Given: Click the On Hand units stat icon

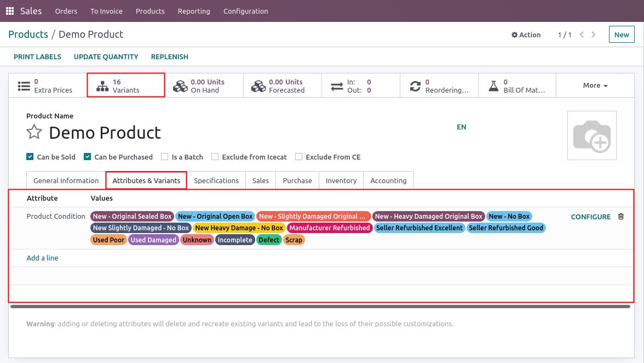Looking at the screenshot, I should (181, 86).
